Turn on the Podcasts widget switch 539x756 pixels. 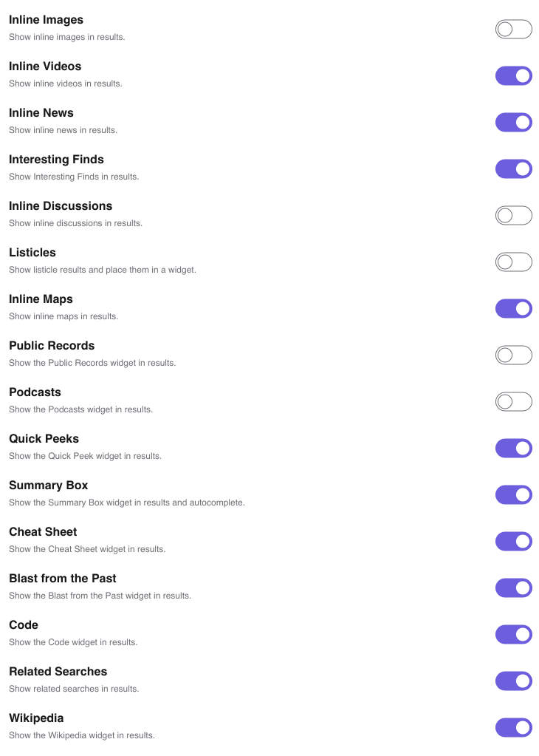coord(513,401)
